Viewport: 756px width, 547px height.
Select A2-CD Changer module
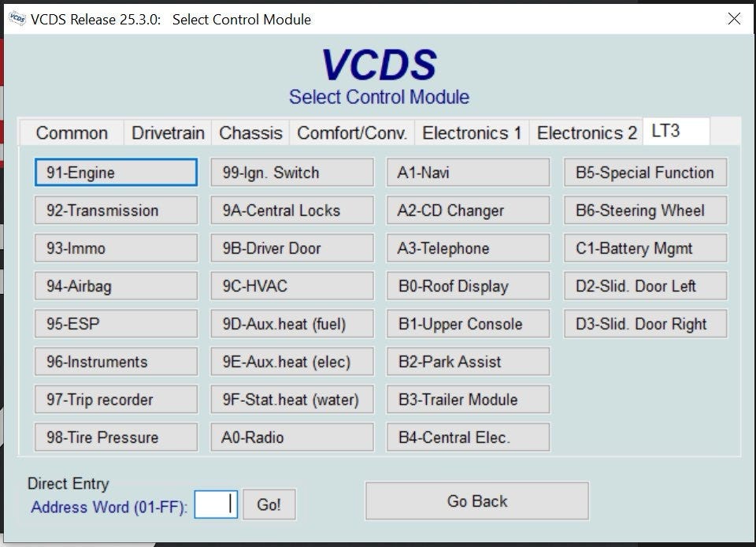point(468,210)
